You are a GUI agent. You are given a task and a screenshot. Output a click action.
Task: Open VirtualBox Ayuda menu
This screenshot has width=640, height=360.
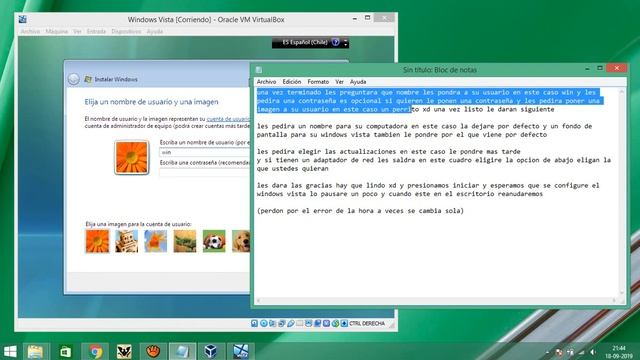(155, 31)
